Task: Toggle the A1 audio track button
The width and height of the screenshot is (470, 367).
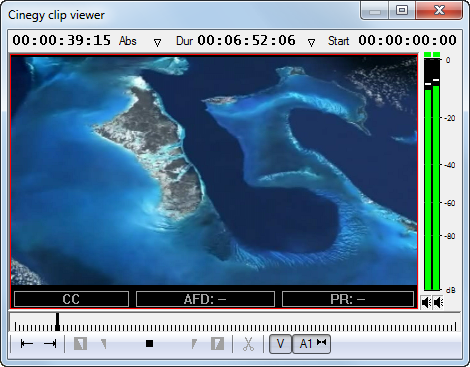Action: (x=312, y=344)
